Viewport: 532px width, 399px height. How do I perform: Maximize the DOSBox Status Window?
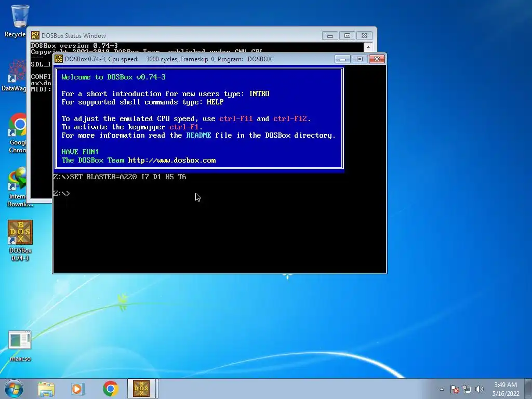pos(347,36)
